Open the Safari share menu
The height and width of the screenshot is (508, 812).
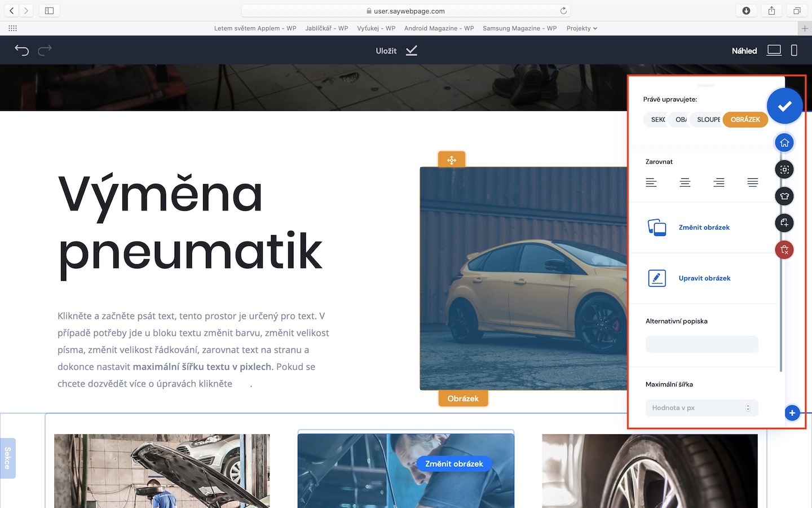pyautogui.click(x=771, y=11)
